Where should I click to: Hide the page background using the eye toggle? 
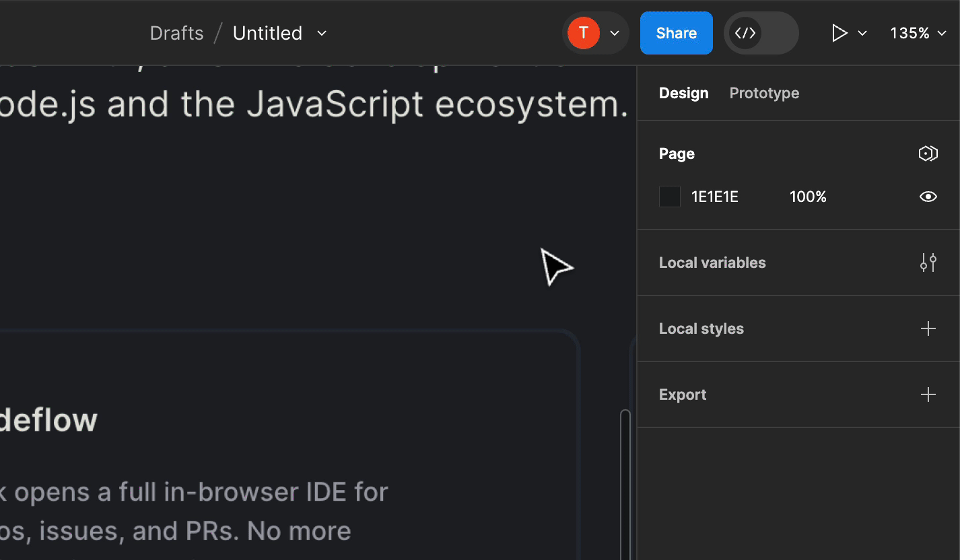click(928, 196)
